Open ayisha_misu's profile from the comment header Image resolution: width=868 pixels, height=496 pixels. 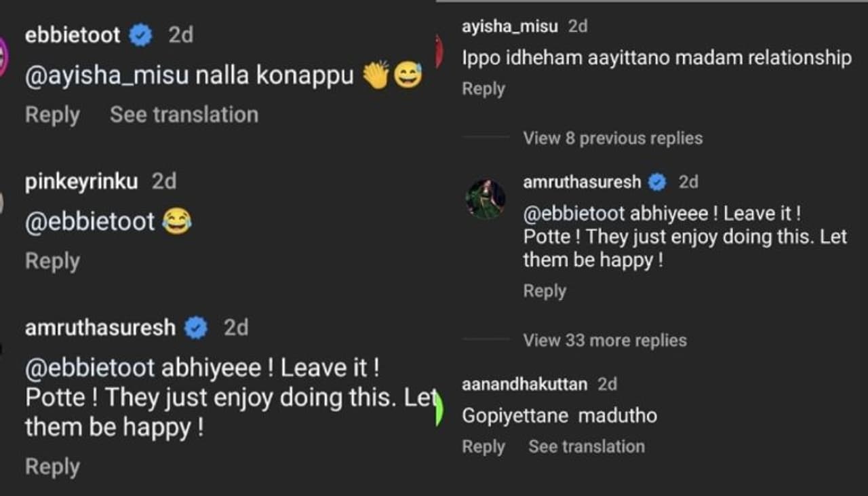(x=509, y=27)
